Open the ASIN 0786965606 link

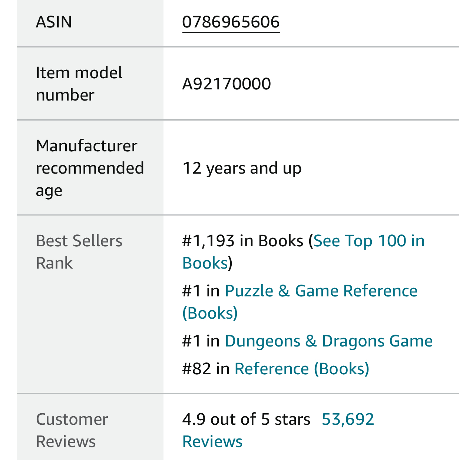coord(231,22)
